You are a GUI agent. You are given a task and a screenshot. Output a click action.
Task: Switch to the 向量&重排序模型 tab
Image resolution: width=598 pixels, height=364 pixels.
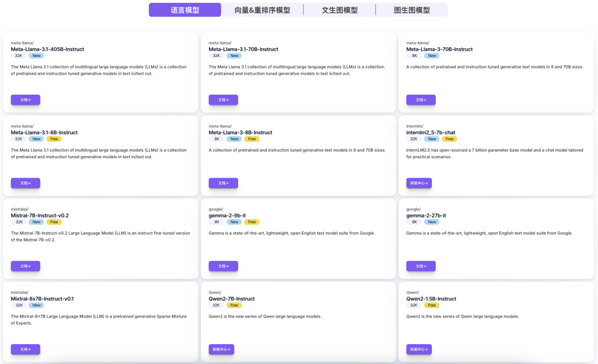[262, 10]
